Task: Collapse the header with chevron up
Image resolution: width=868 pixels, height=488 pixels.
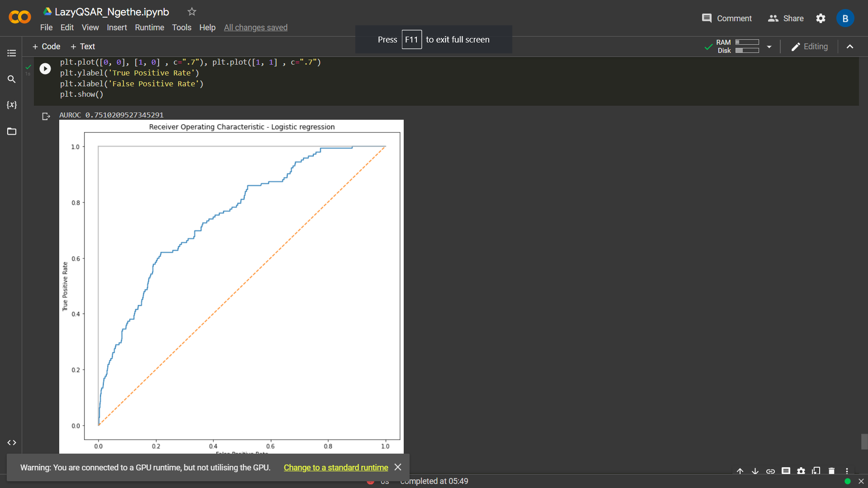Action: 850,47
